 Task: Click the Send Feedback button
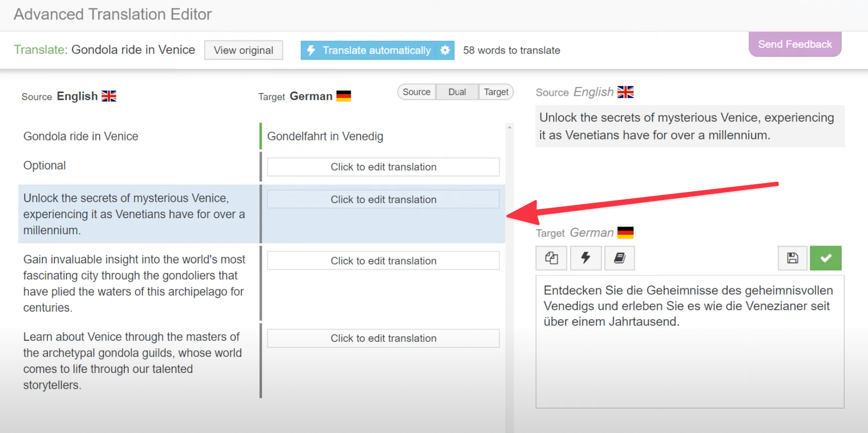click(795, 44)
